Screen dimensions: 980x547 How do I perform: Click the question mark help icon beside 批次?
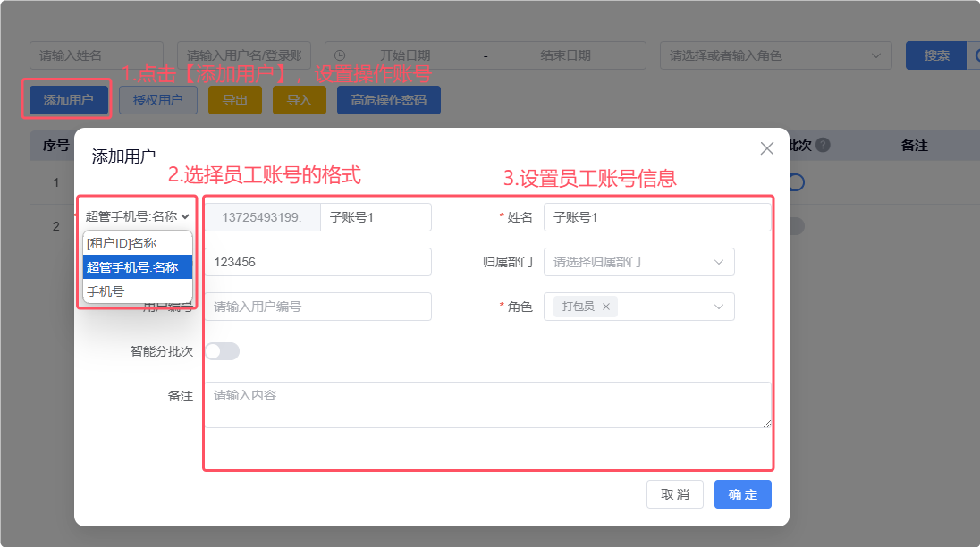[823, 145]
